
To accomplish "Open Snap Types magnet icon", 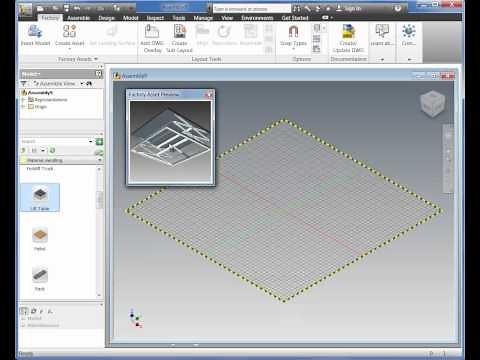I will click(x=293, y=32).
